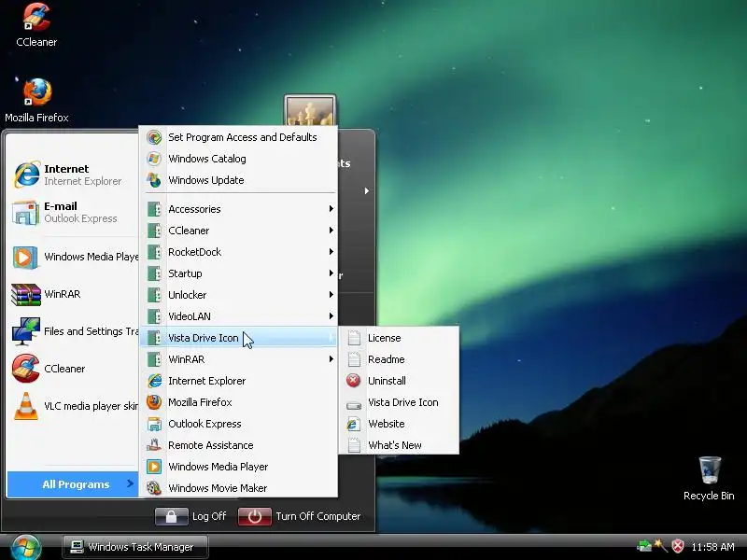Expand the right-pane submenu arrow in Start menu
Screen dimensions: 747x560
[366, 191]
